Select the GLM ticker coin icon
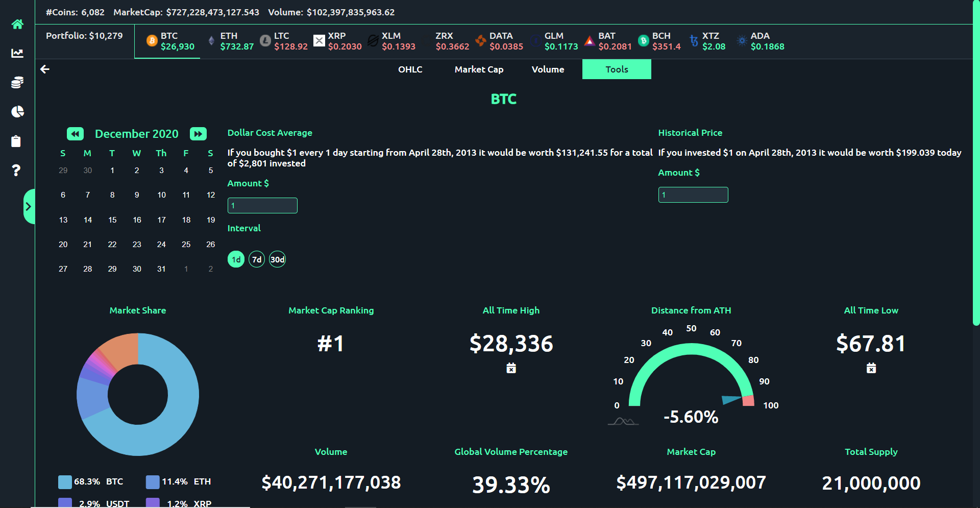This screenshot has height=508, width=980. point(535,41)
